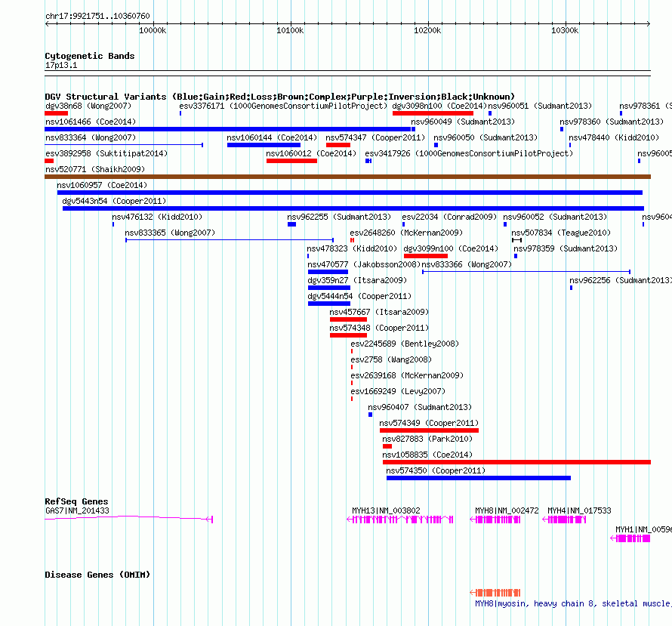The height and width of the screenshot is (626, 672).
Task: Open the nsv960051 (Sudmant2013) label
Action: [540, 106]
